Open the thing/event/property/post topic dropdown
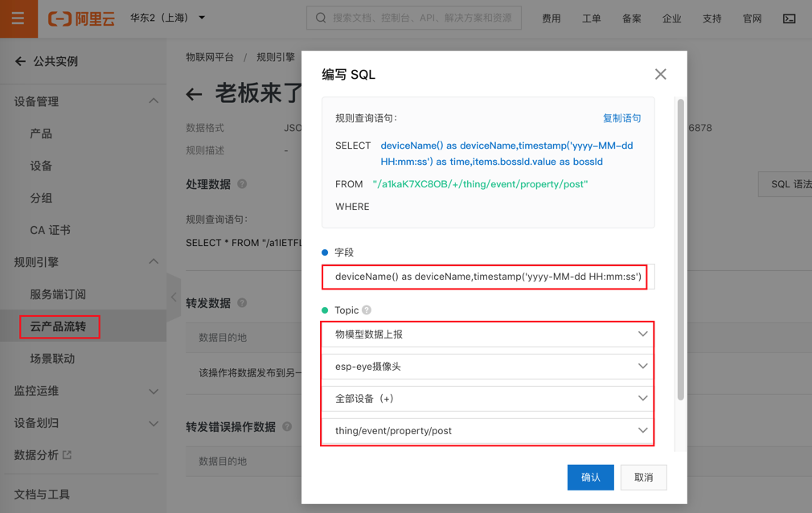 [x=485, y=431]
